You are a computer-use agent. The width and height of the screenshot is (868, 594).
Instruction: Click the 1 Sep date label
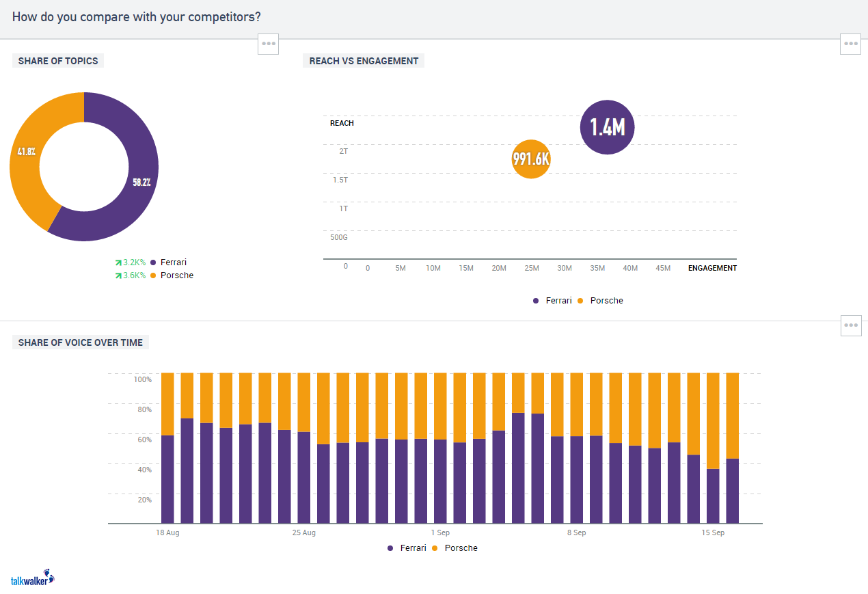coord(440,533)
